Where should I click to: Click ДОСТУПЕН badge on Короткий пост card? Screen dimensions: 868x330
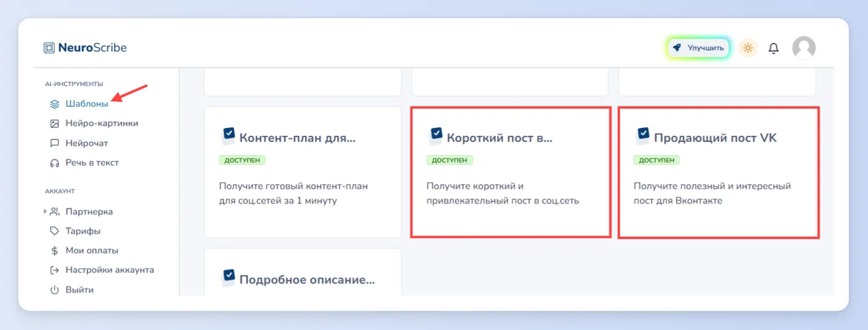449,160
